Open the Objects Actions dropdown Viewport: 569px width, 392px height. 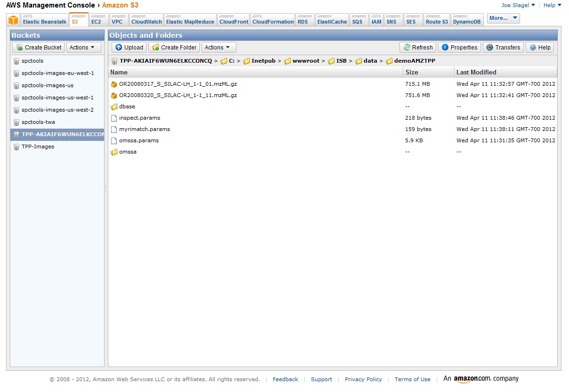point(219,47)
